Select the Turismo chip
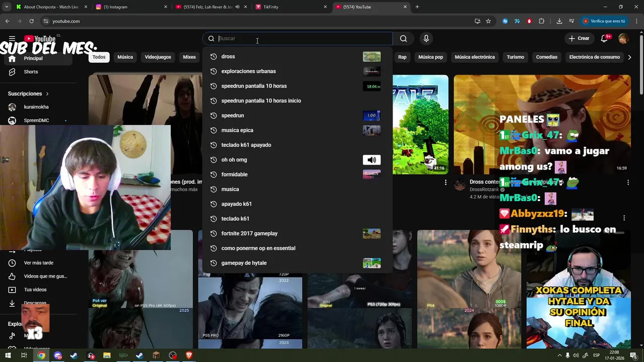Image resolution: width=644 pixels, height=362 pixels. pos(515,57)
